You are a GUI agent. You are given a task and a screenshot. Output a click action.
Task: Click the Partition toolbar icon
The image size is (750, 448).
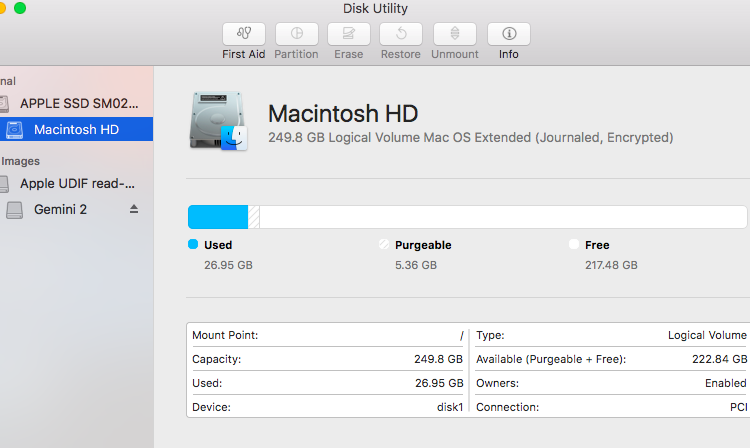(296, 34)
